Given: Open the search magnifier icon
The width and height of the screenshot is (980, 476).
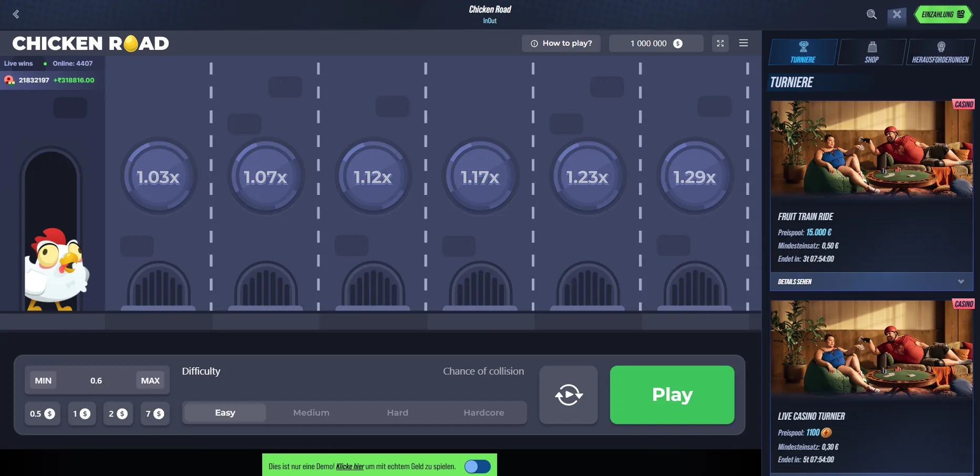Looking at the screenshot, I should pos(871,14).
